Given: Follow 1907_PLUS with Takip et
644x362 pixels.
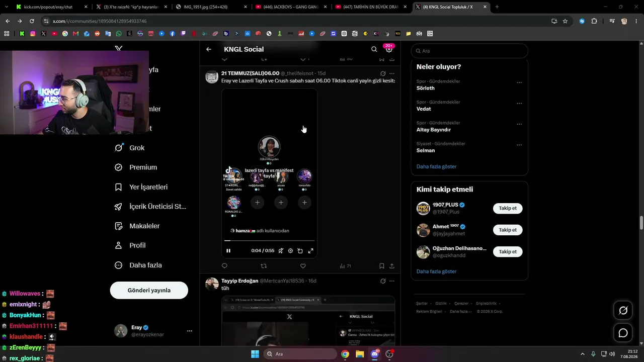Looking at the screenshot, I should click(x=508, y=208).
